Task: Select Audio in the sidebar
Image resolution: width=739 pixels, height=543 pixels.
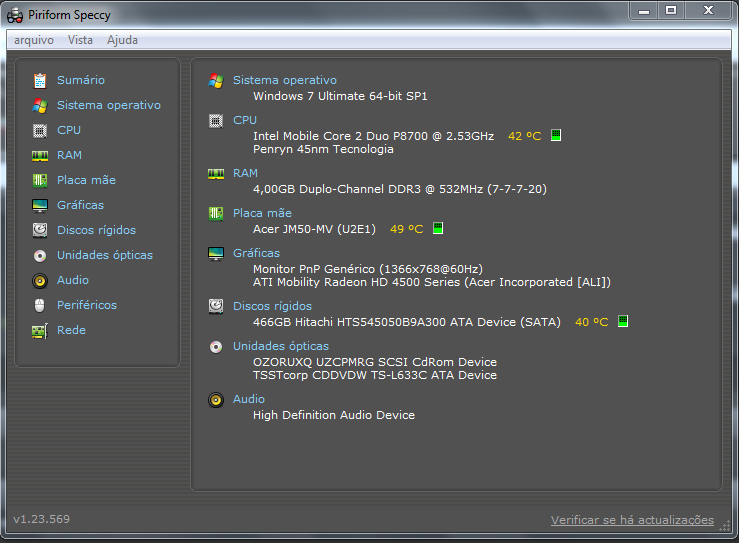Action: point(73,280)
